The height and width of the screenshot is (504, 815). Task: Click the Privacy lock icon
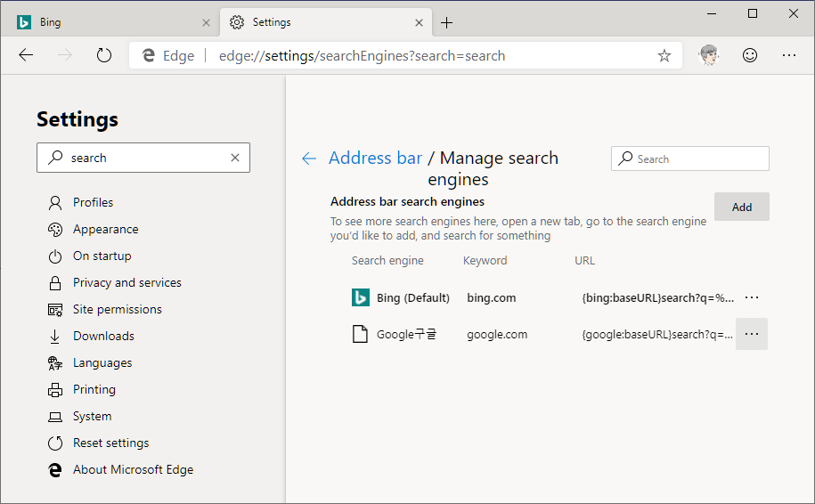click(55, 283)
